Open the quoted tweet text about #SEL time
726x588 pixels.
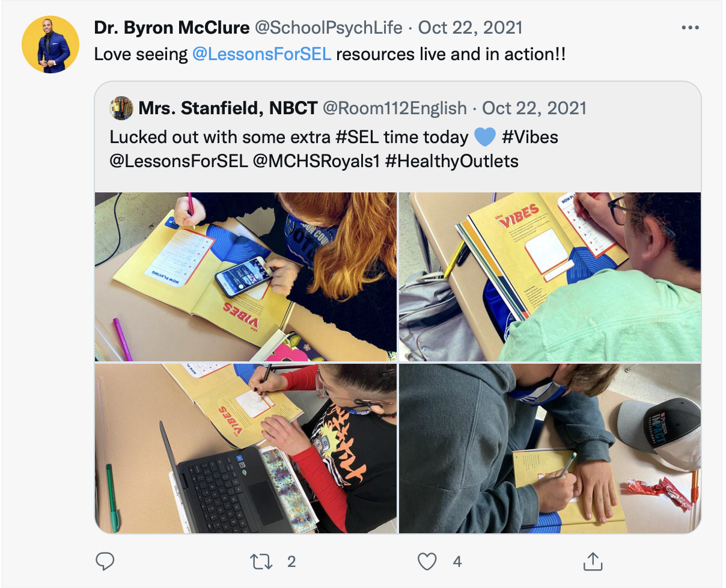pos(334,149)
